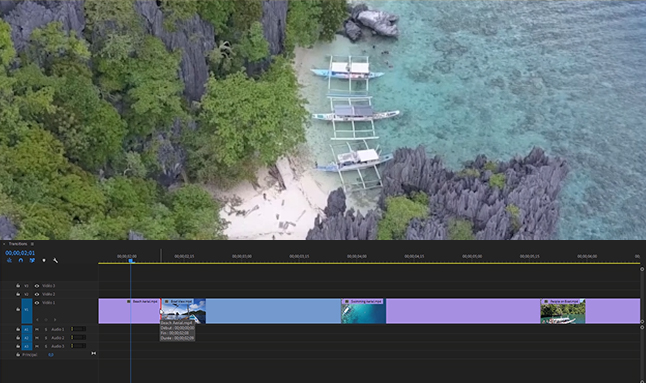Select the Beach Aerial clip on timeline

(x=129, y=311)
